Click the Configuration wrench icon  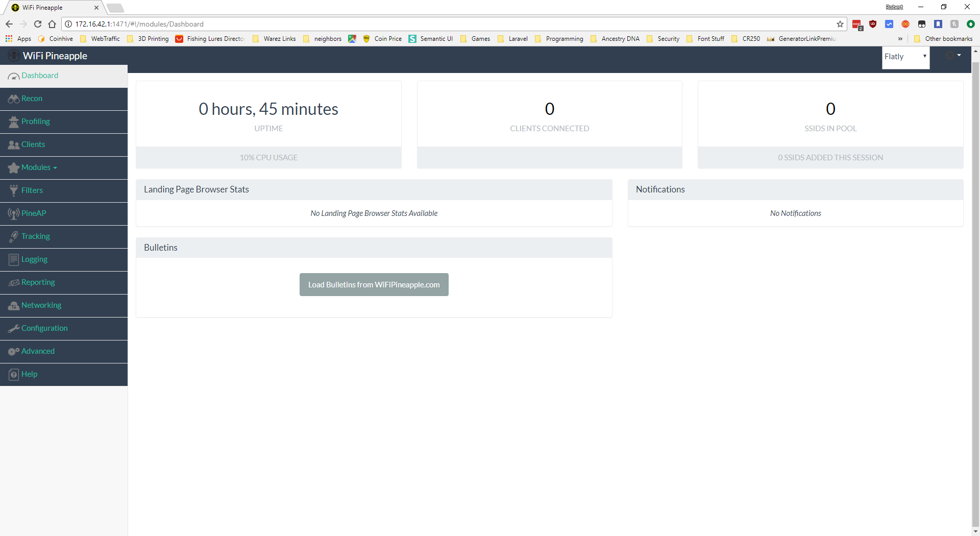coord(14,328)
